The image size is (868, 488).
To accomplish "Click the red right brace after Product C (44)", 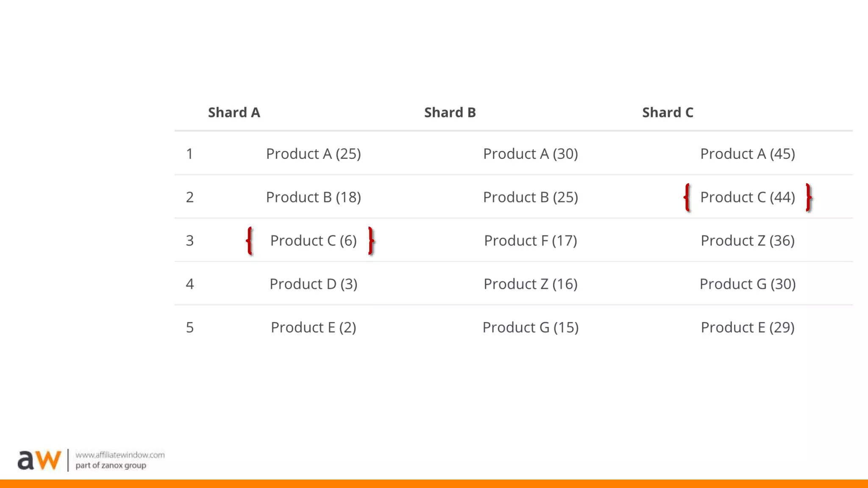I will pos(809,197).
